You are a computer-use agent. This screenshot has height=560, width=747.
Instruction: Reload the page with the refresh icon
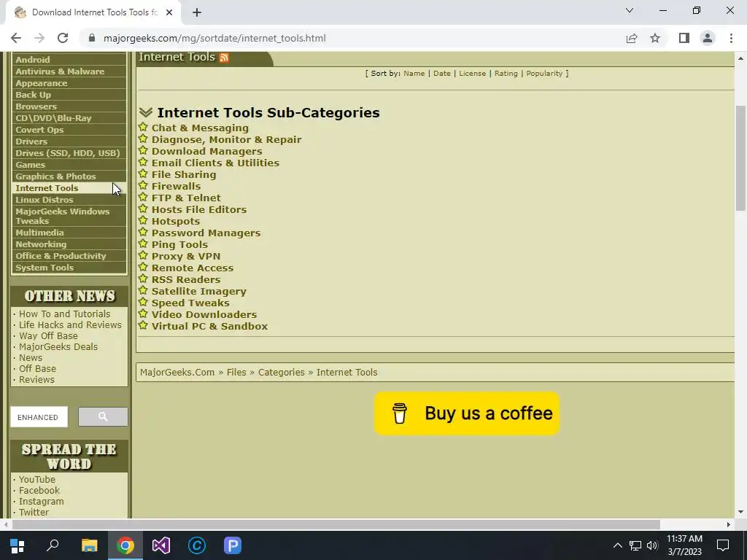click(63, 38)
